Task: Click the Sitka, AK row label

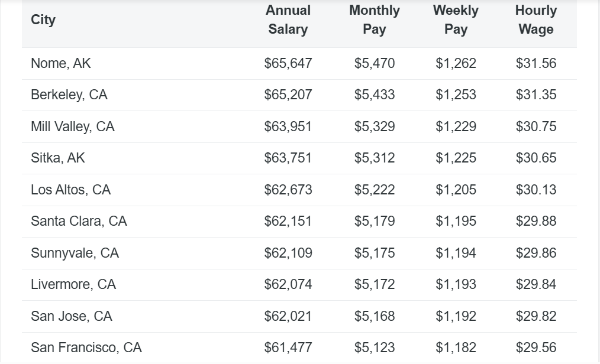Action: pyautogui.click(x=58, y=158)
